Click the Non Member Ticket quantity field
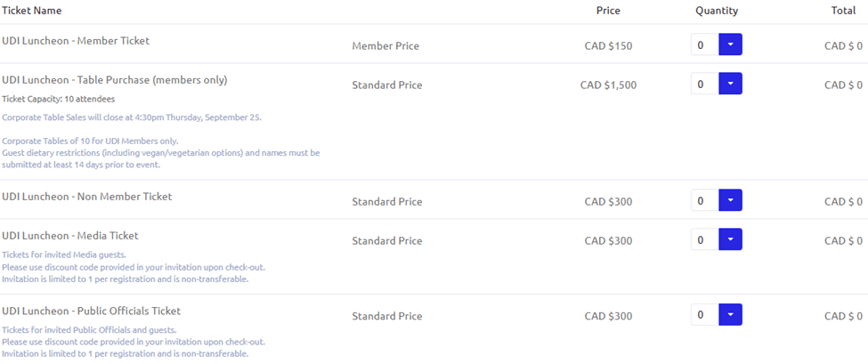Viewport: 868px width, 364px height. 703,201
